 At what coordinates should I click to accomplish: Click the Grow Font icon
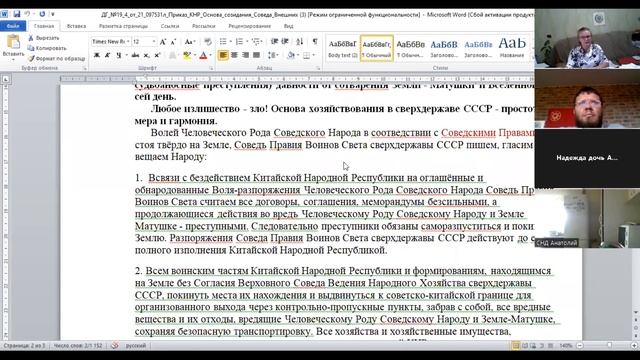(163, 42)
